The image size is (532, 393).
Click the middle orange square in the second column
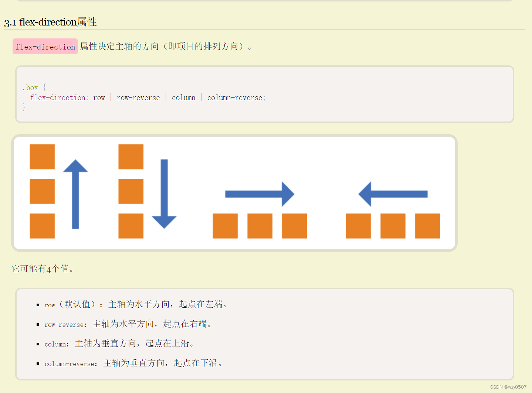click(131, 192)
